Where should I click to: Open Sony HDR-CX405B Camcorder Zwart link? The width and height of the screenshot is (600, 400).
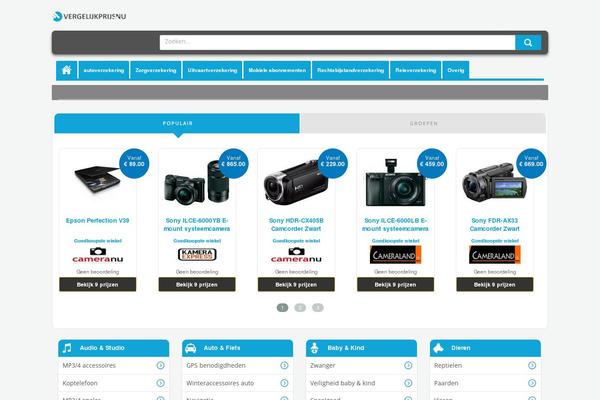[296, 225]
